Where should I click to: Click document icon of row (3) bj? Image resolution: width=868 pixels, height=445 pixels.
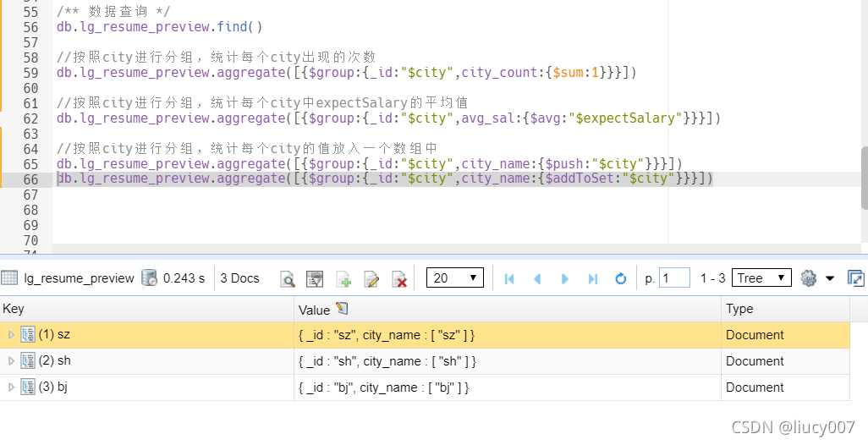tap(28, 387)
